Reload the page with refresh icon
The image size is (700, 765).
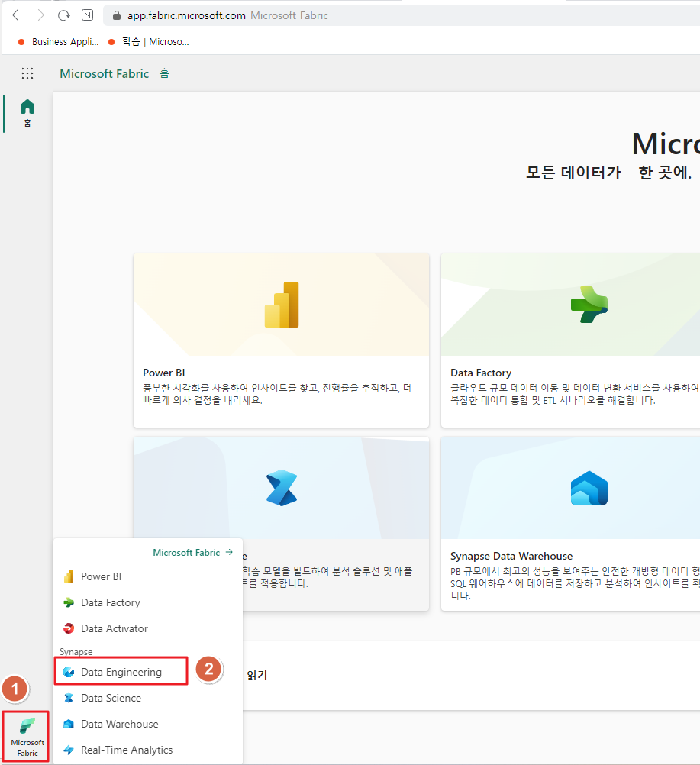[64, 15]
